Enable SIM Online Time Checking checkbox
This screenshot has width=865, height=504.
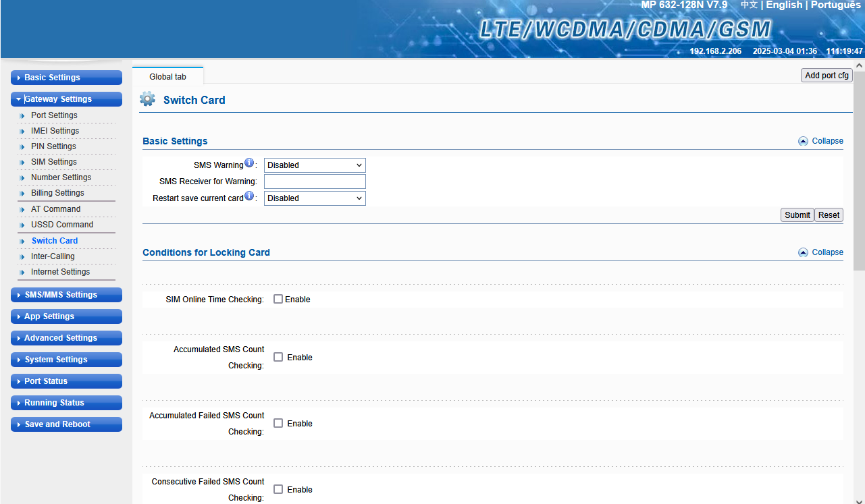tap(278, 299)
